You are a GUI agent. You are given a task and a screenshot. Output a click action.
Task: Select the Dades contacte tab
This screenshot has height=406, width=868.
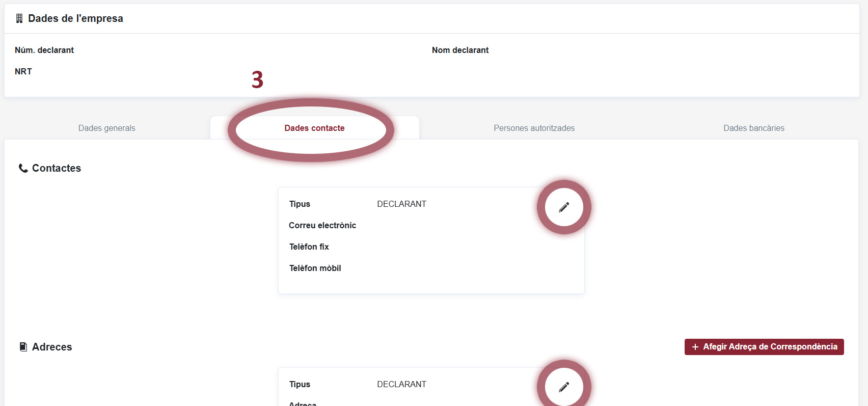314,128
